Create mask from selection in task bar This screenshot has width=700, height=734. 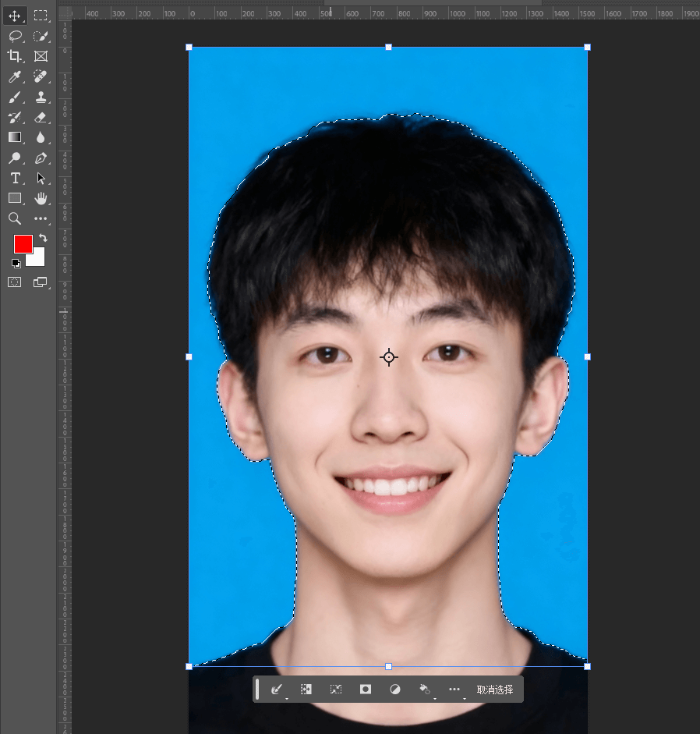point(365,690)
